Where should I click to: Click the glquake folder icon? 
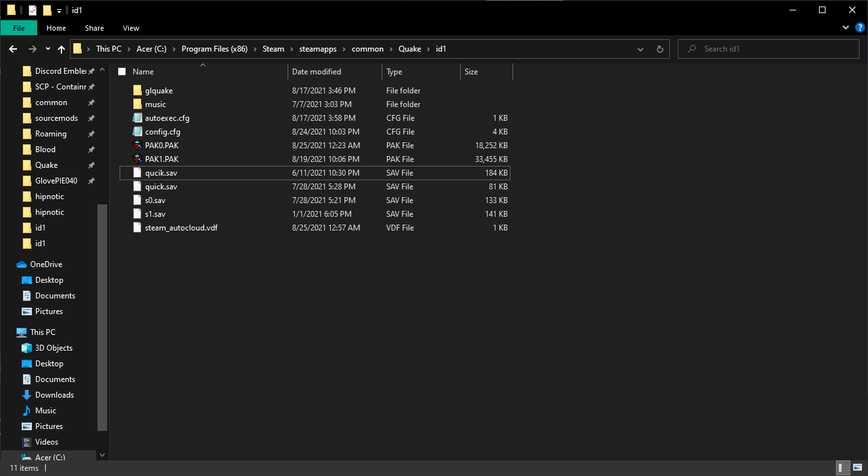[x=137, y=91]
